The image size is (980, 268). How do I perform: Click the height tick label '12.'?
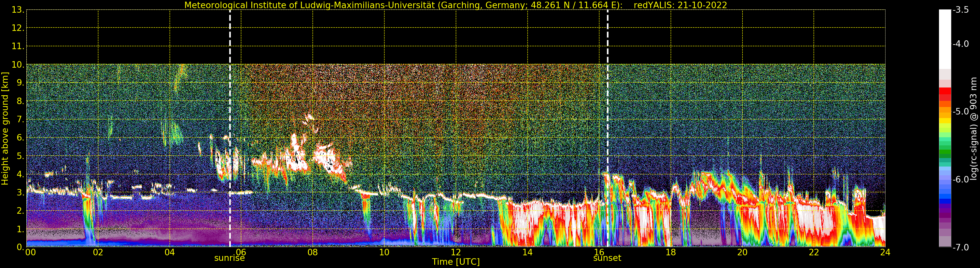click(x=18, y=28)
